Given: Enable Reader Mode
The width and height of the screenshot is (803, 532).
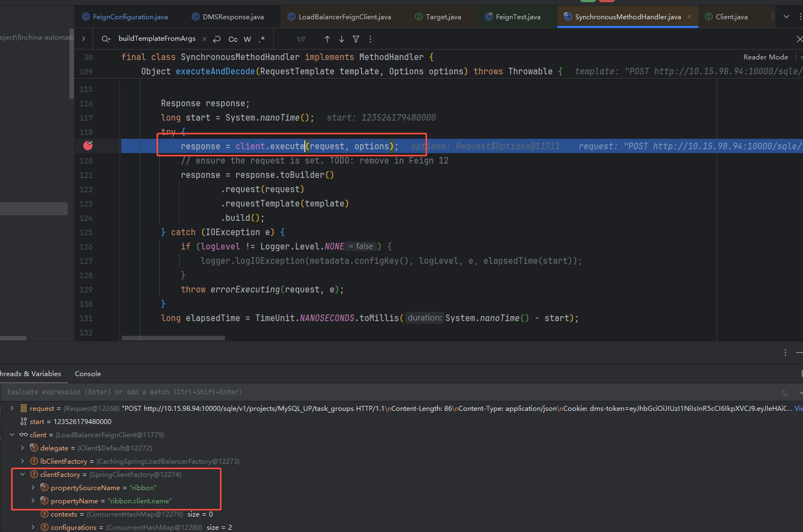Looking at the screenshot, I should [x=766, y=57].
